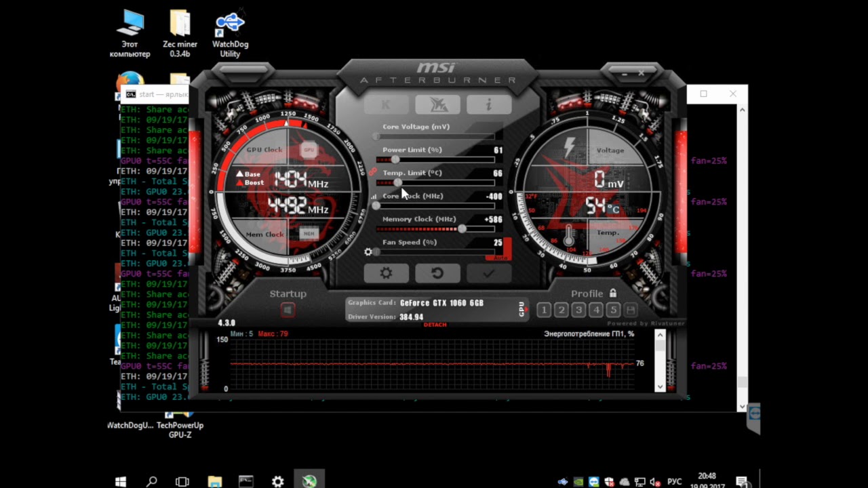Click the Memory Clock value +586
The image size is (868, 488).
[494, 220]
